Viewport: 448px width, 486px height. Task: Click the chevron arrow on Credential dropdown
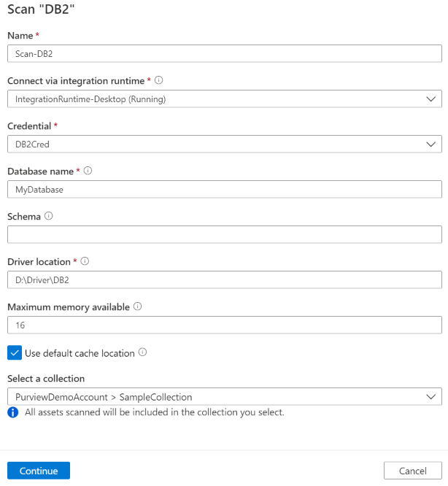coord(430,144)
